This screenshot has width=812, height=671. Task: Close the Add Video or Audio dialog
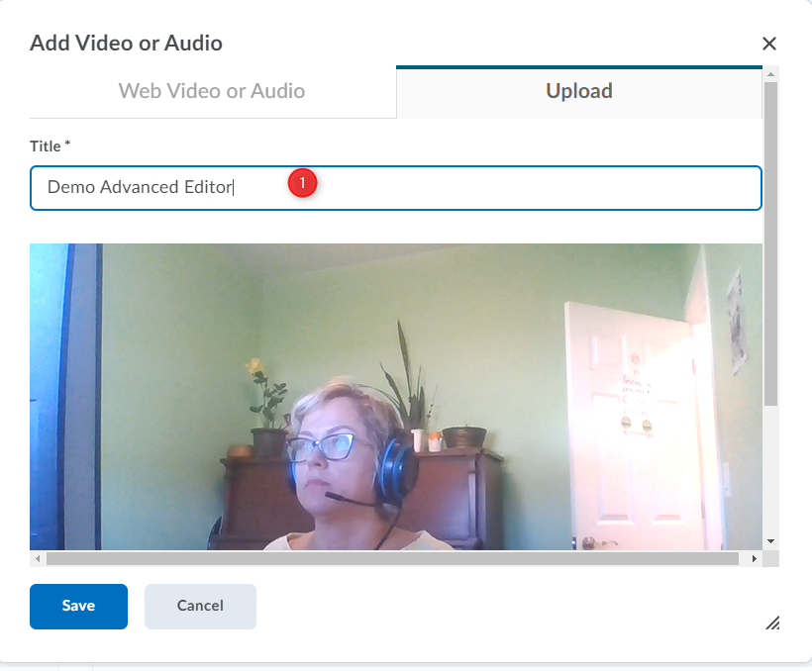pos(768,44)
